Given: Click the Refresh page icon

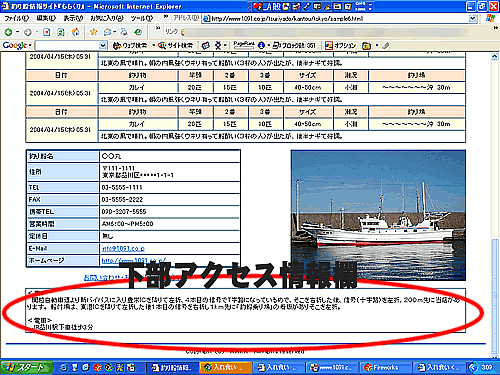Looking at the screenshot, I should click(61, 32).
